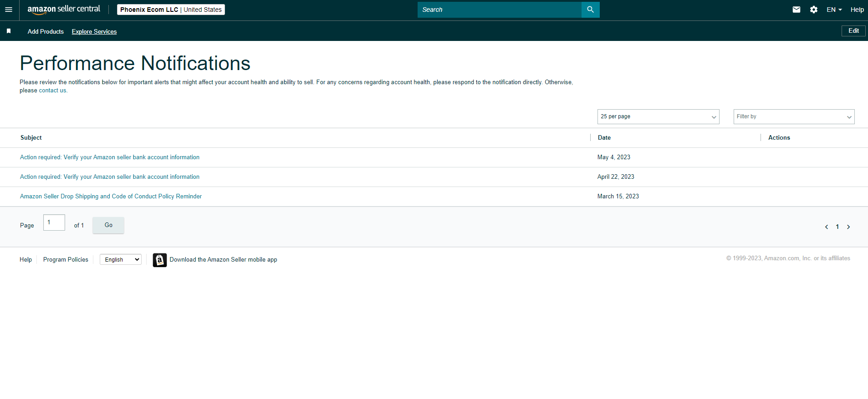Go to previous page arrow
Screen dimensions: 868x399
click(827, 227)
